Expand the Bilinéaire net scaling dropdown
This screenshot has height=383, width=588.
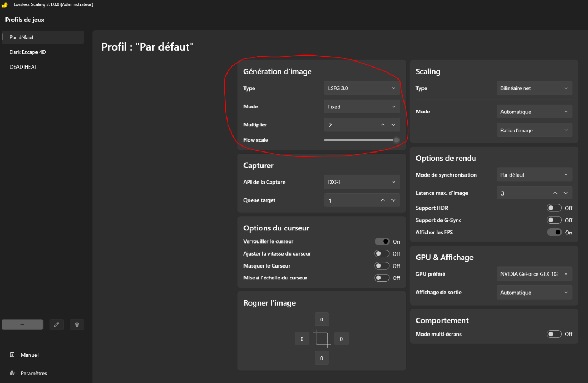click(x=534, y=88)
